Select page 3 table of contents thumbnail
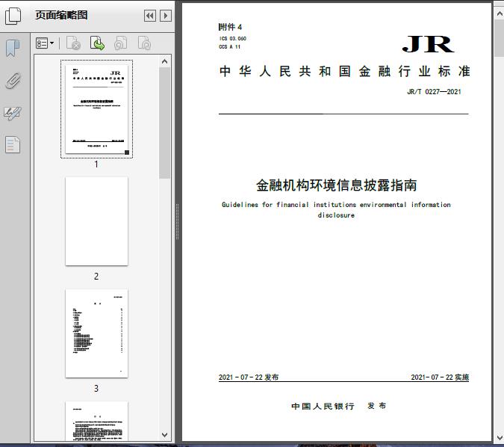The width and height of the screenshot is (504, 447). [96, 333]
